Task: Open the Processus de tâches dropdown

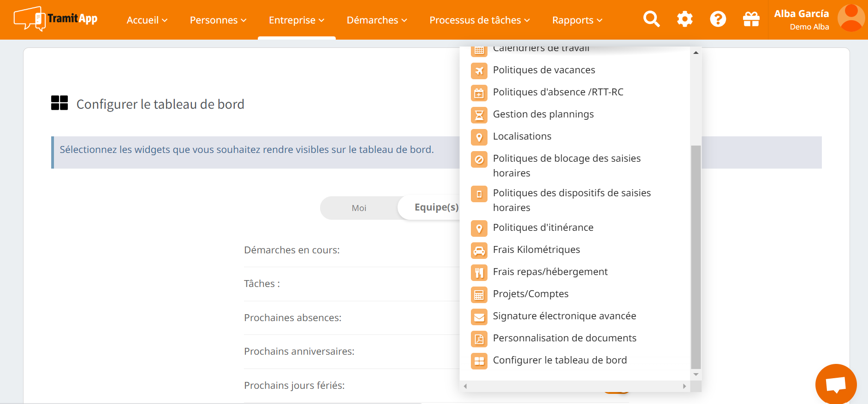Action: [479, 20]
